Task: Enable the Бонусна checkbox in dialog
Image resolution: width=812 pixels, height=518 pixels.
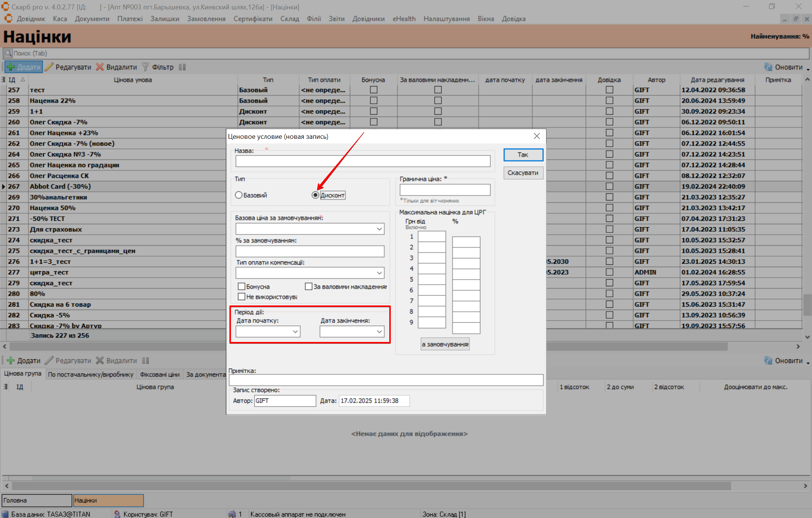Action: 242,287
